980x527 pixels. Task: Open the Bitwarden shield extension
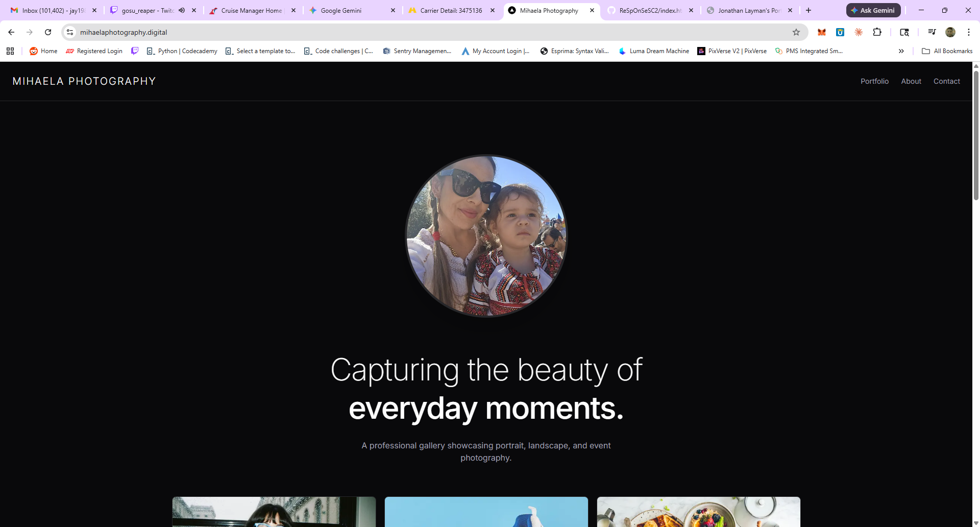(x=840, y=32)
